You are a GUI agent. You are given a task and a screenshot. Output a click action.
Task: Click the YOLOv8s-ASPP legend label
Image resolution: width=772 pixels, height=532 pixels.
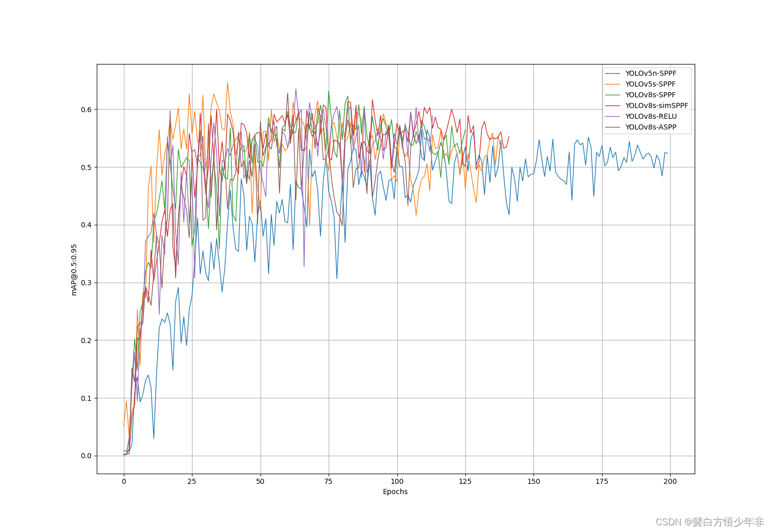[651, 127]
